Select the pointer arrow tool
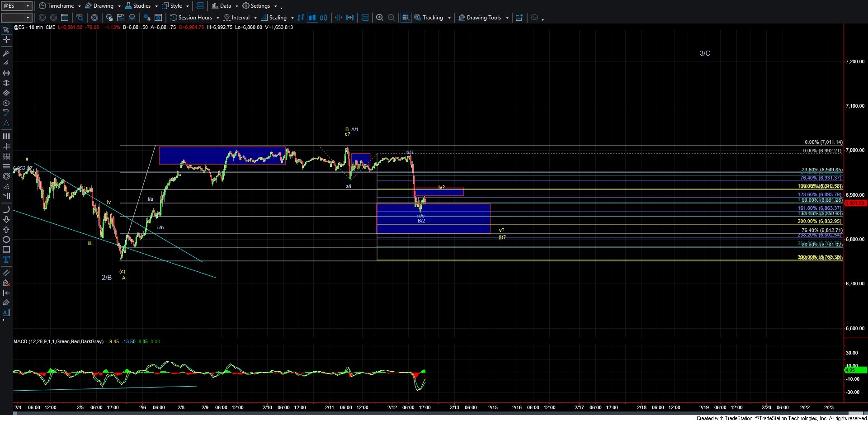Viewport: 868px width, 421px height. point(6,30)
